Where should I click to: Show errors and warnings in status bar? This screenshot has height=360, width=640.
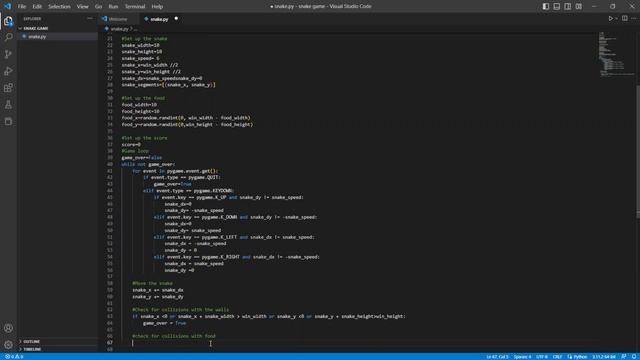point(13,357)
